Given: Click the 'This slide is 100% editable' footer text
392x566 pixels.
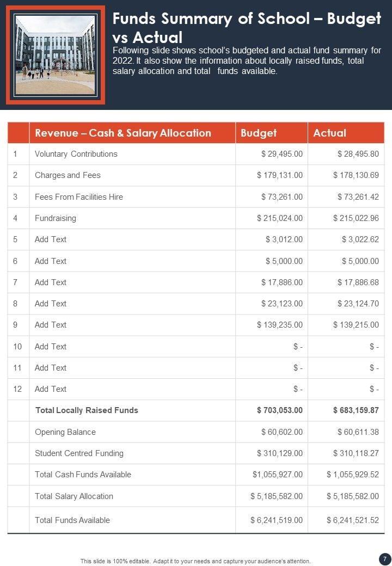Looking at the screenshot, I should coord(195,561).
